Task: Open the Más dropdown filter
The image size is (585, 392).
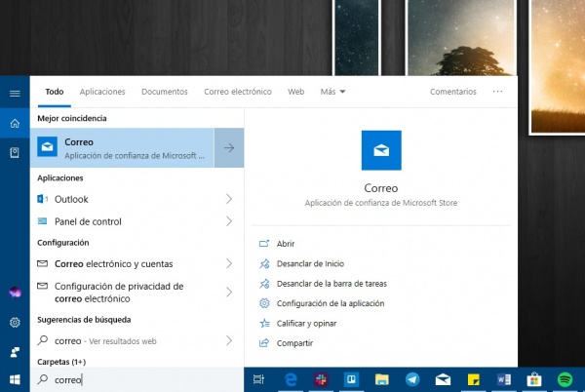Action: (332, 92)
